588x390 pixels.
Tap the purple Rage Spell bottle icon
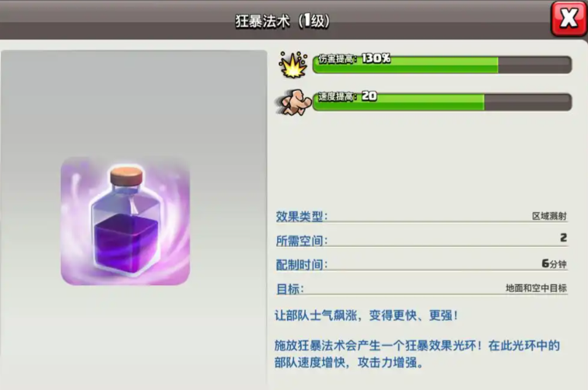[125, 221]
